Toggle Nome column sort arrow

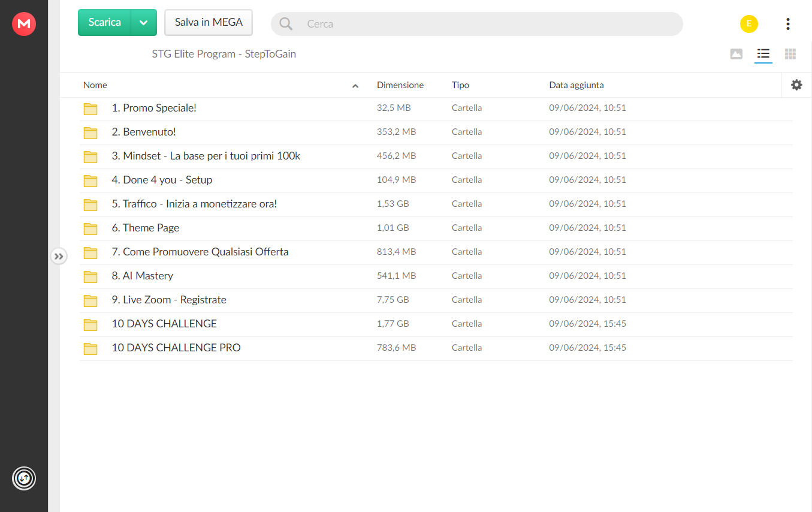coord(355,86)
